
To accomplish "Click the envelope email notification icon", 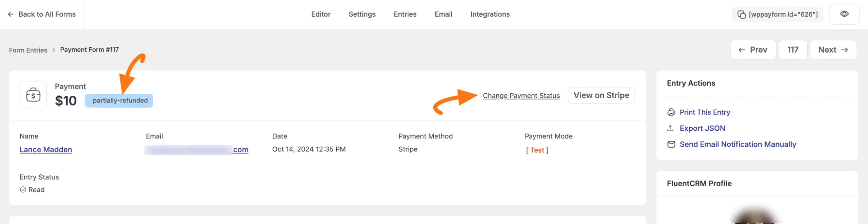I will 671,145.
